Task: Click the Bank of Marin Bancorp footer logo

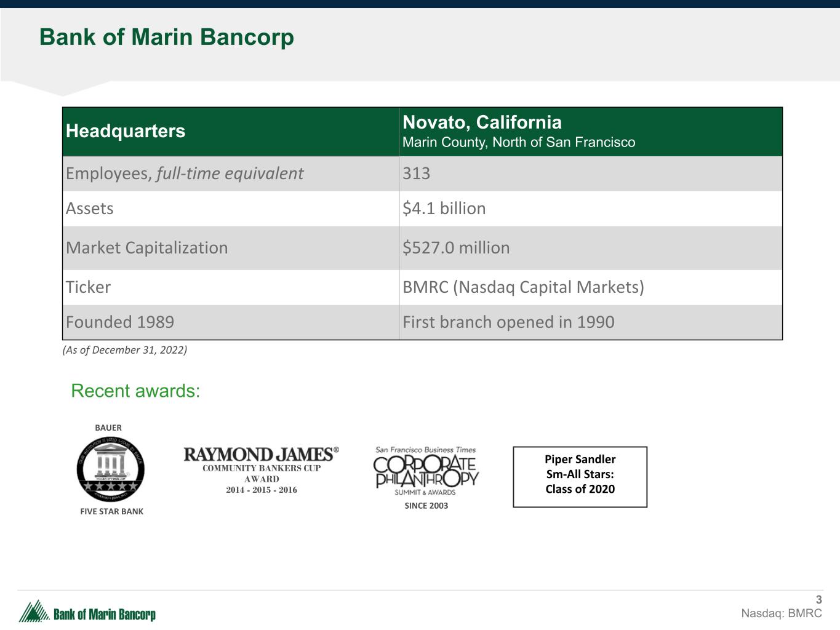Action: point(87,613)
